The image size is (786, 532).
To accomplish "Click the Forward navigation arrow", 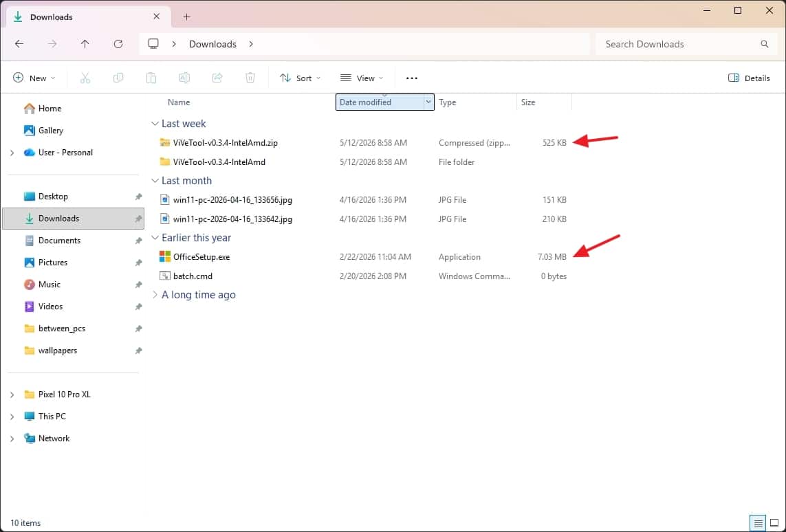I will [52, 44].
